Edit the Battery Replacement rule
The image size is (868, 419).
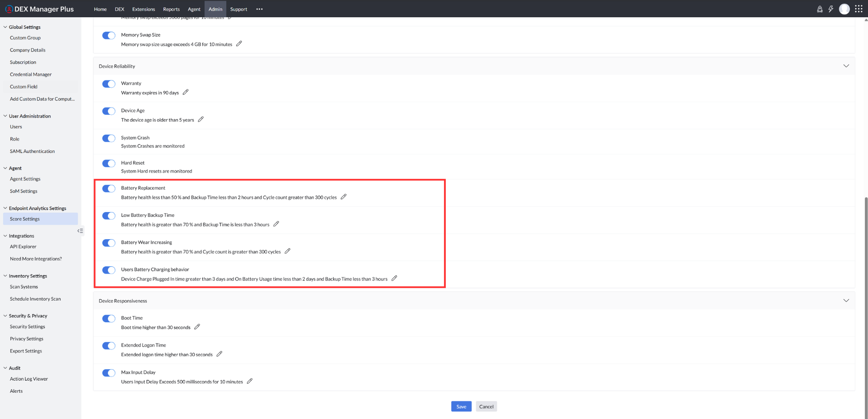(x=344, y=197)
